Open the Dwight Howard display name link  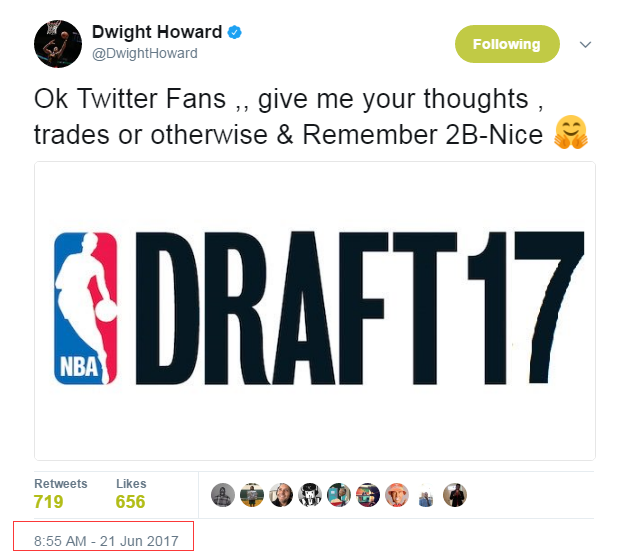coord(157,32)
